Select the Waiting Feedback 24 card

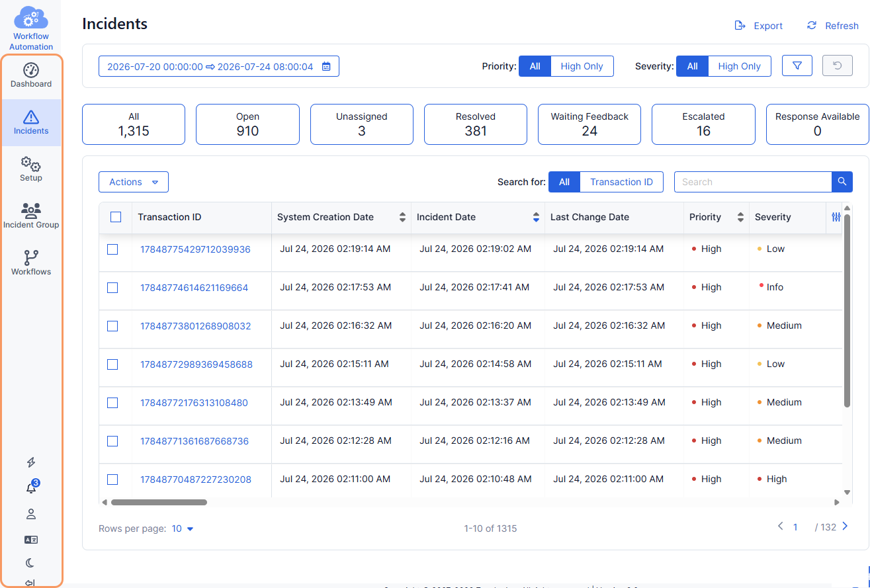pos(589,124)
